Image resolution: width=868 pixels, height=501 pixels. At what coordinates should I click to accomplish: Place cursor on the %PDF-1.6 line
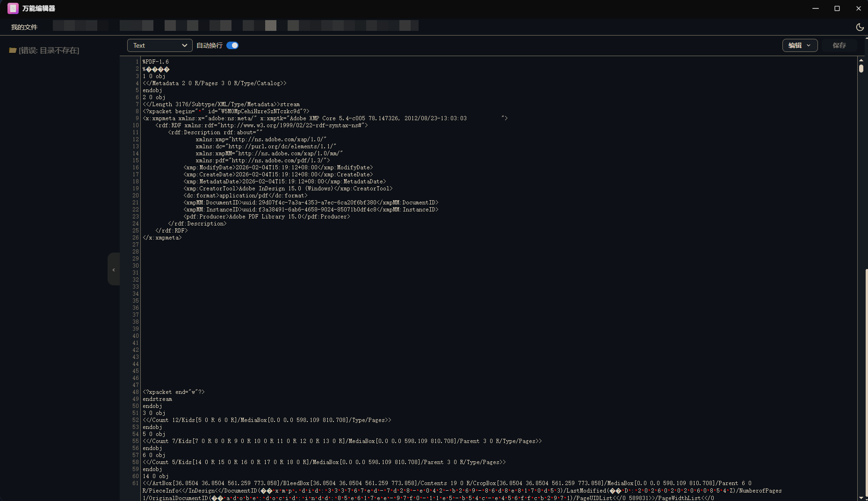[156, 62]
